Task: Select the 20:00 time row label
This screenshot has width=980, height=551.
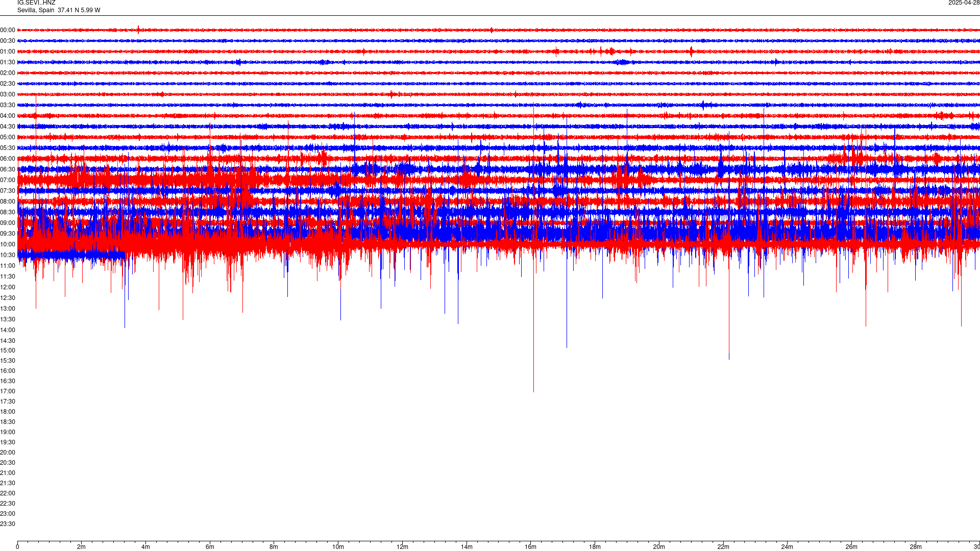Action: coord(8,453)
